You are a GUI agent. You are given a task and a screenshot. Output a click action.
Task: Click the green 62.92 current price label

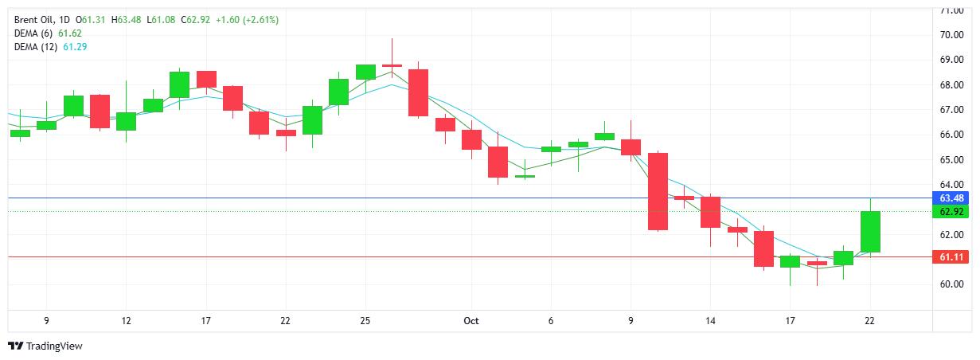tap(952, 211)
